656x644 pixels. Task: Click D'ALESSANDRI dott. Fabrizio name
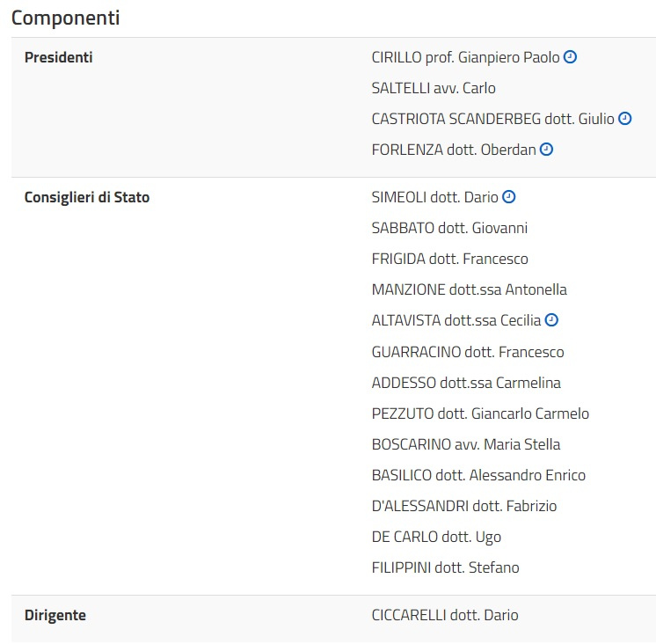point(464,506)
